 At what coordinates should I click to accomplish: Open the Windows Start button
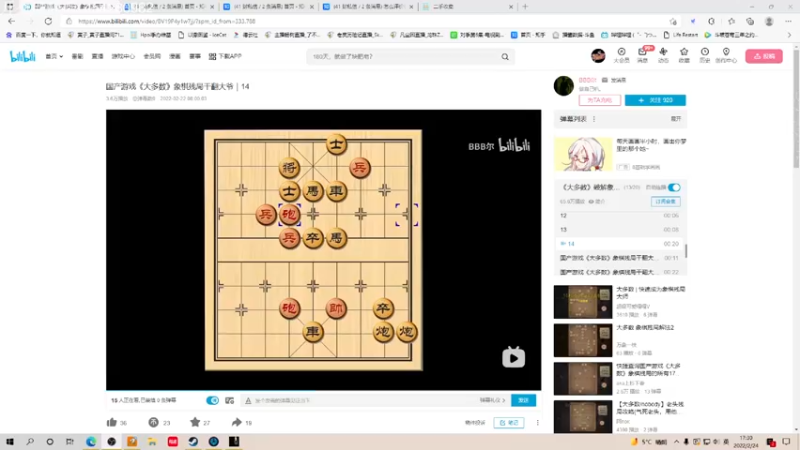pos(10,442)
